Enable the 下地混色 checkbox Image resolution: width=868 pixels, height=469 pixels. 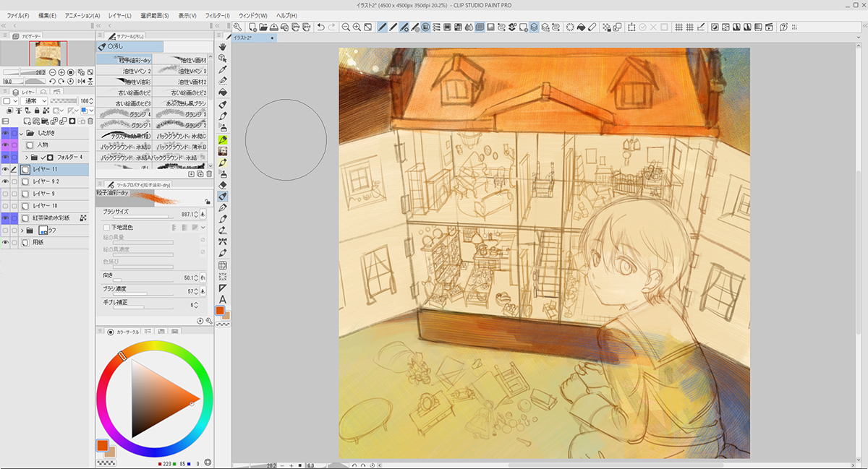tap(106, 228)
